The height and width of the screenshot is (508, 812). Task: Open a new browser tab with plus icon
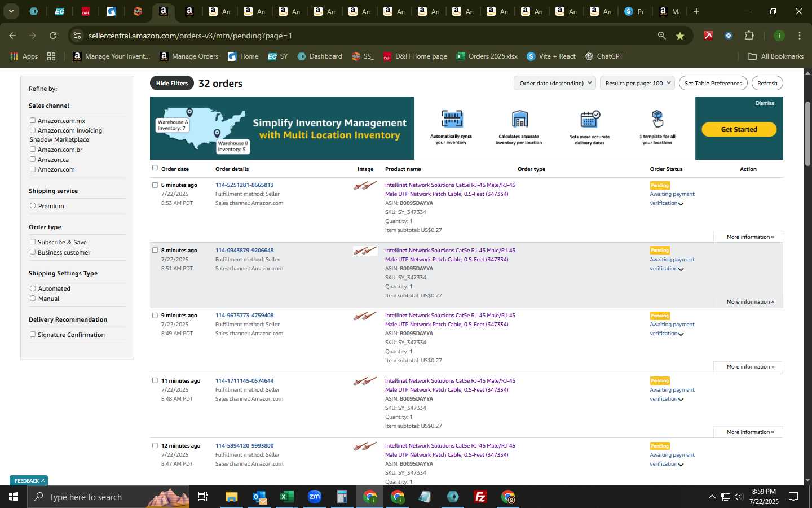click(x=696, y=11)
